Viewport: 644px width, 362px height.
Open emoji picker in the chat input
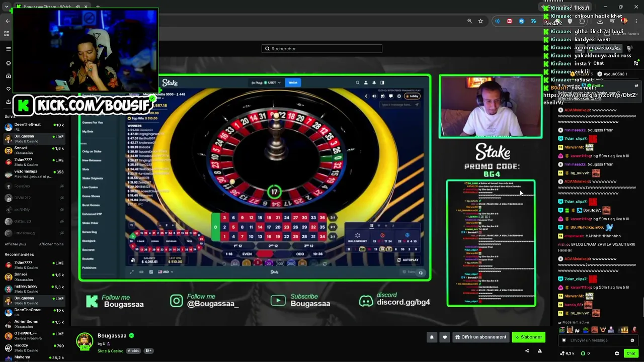click(632, 340)
